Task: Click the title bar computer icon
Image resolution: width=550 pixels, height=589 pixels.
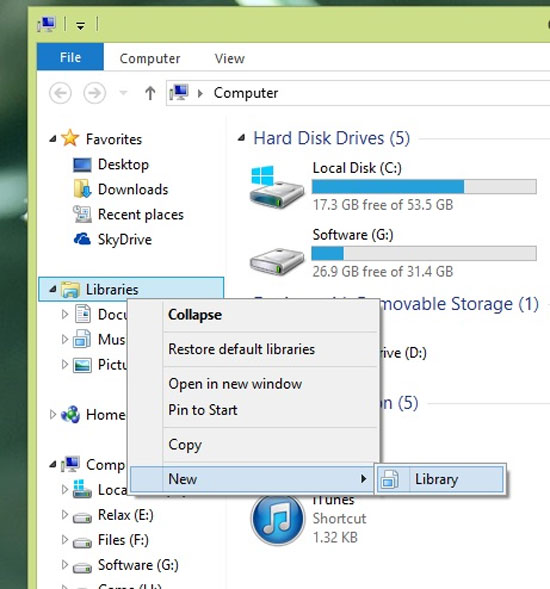Action: tap(47, 25)
